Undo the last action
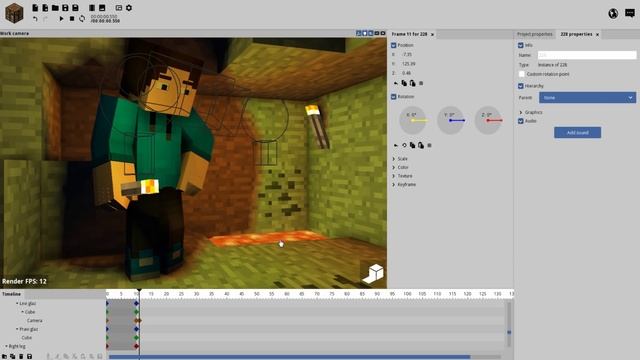 [x=35, y=19]
